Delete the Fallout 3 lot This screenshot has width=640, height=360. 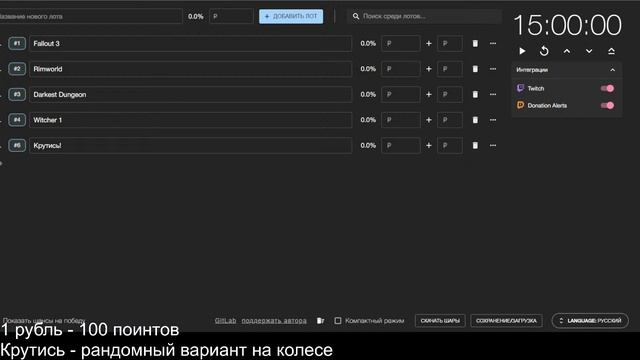475,43
